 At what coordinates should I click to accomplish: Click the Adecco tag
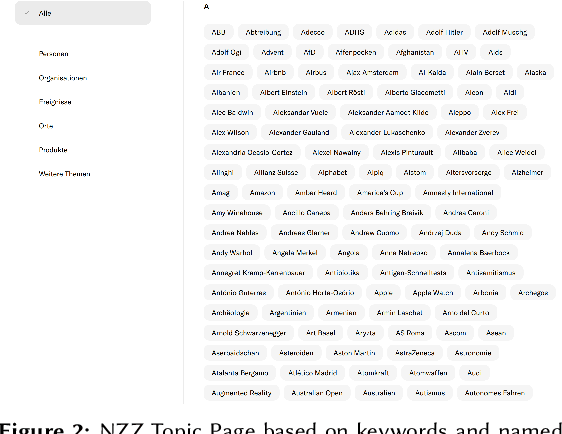[x=313, y=32]
